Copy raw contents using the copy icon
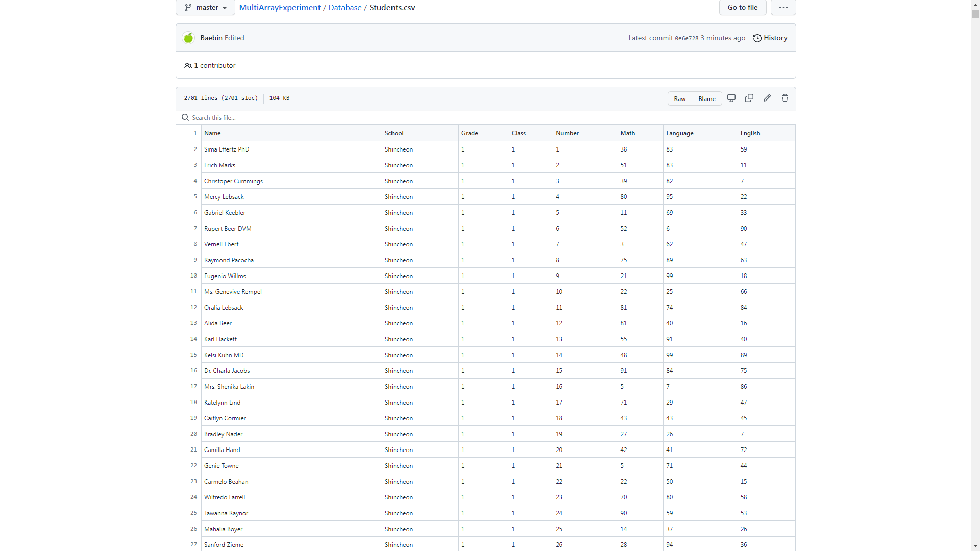This screenshot has height=551, width=980. tap(749, 98)
